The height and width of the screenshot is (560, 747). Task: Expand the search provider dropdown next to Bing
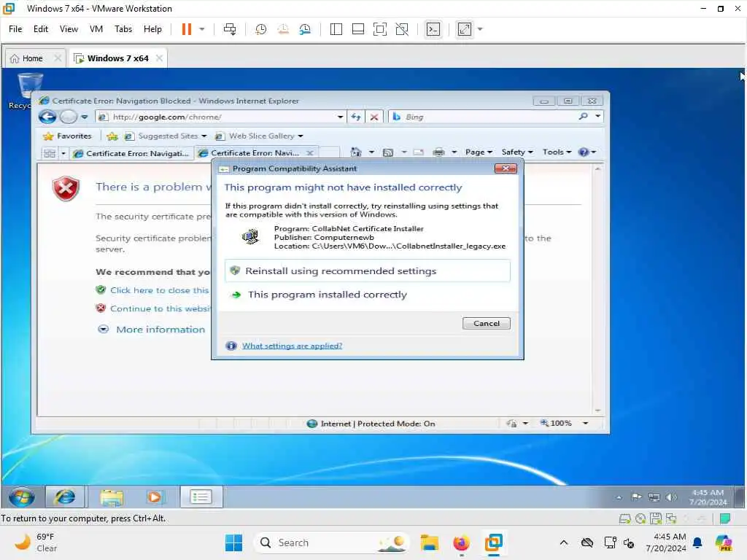coord(597,116)
